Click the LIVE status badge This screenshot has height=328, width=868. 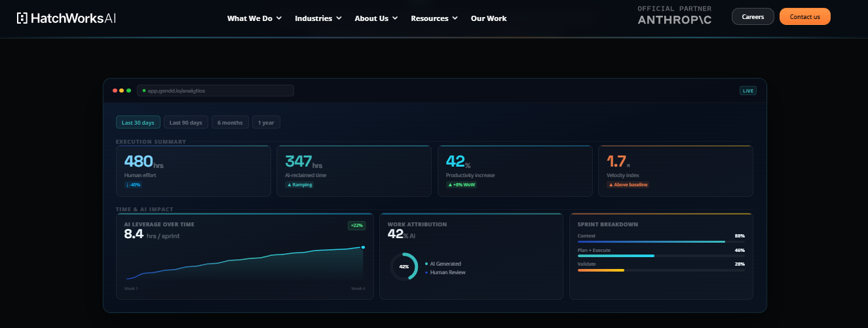tap(747, 91)
